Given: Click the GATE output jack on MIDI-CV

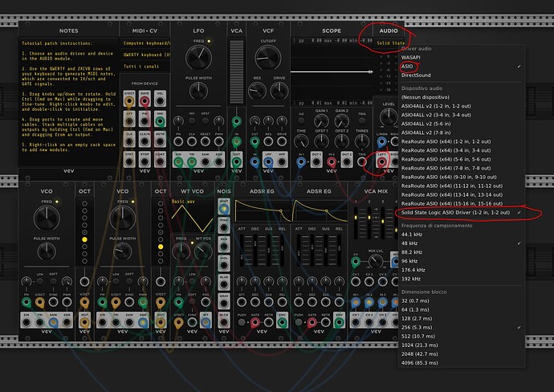Looking at the screenshot, I should 145,101.
